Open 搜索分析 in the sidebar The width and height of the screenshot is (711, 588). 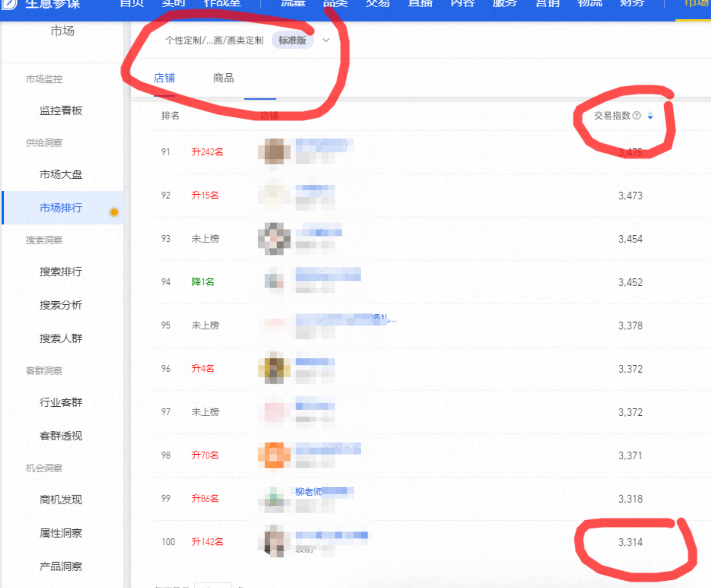pyautogui.click(x=61, y=305)
